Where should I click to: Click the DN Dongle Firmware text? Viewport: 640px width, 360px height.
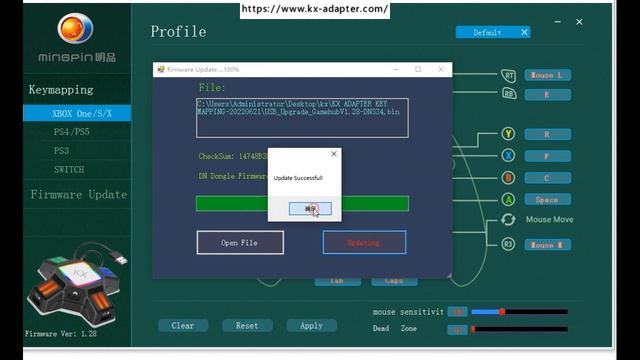pos(233,176)
